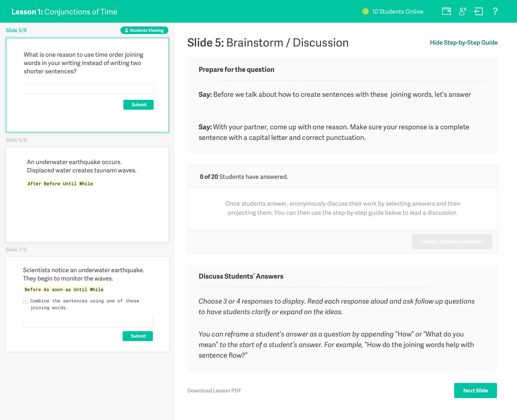
Task: Open the present-to-class projector icon
Action: [x=447, y=11]
